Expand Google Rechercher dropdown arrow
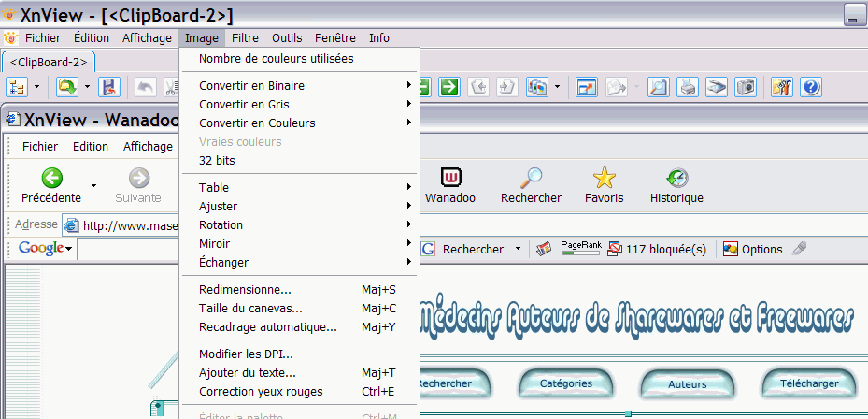The image size is (868, 419). click(519, 250)
